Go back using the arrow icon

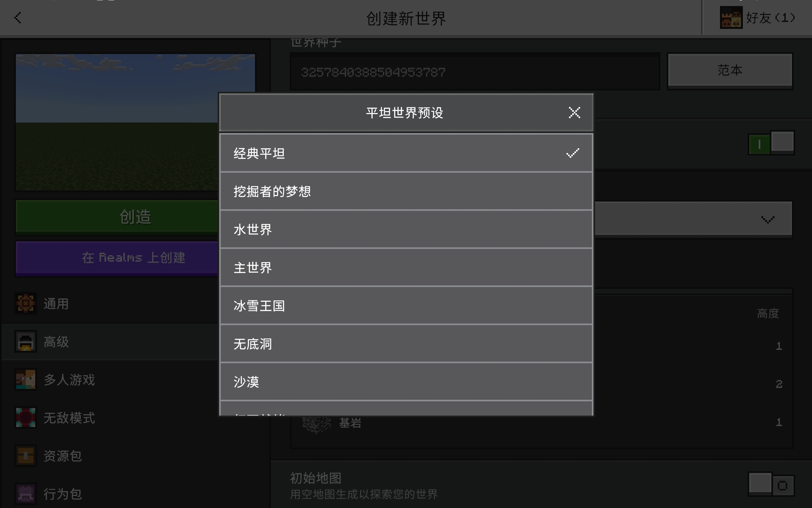18,17
